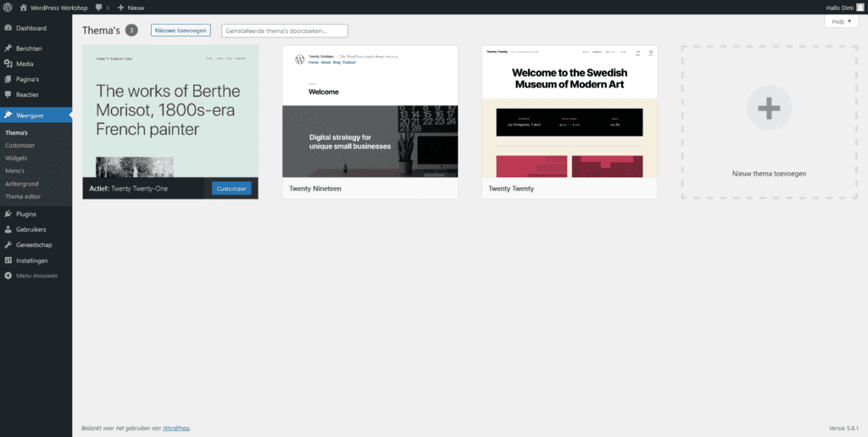Click the Versie 5.8.1 footer text
This screenshot has height=437, width=868.
pos(843,429)
